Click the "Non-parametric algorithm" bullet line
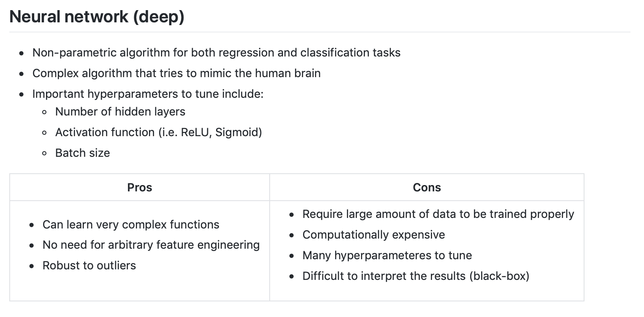 tap(216, 53)
